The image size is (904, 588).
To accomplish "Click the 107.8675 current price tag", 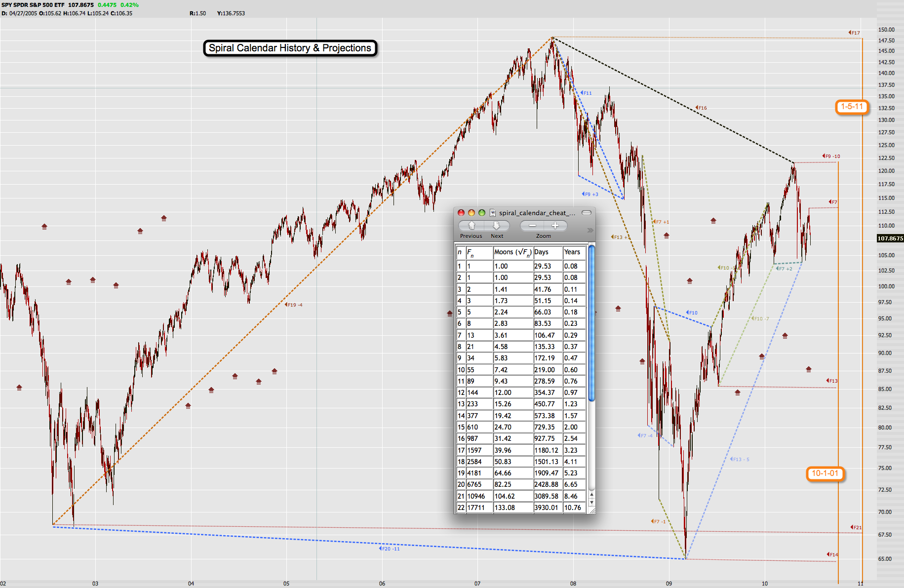I will [x=890, y=238].
